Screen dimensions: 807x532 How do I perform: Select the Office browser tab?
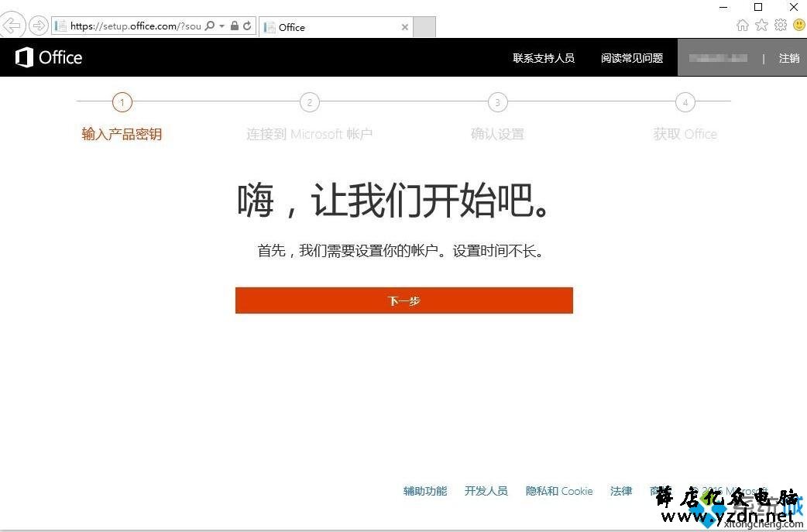tap(336, 27)
